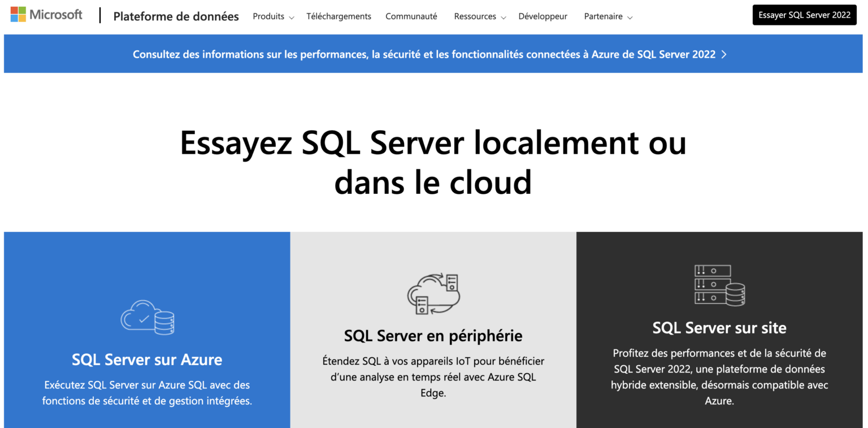Click the SQL Server en périphérie heading

tap(433, 335)
